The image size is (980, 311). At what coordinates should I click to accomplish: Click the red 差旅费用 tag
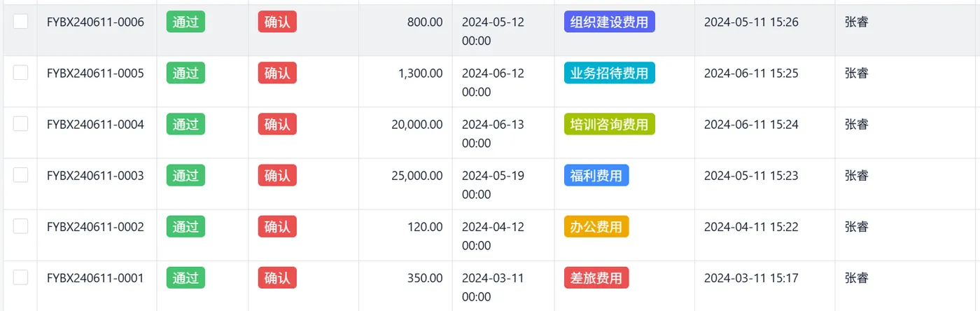(596, 277)
